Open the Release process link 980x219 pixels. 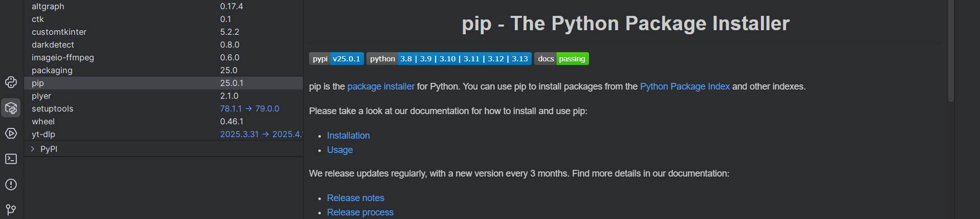tap(360, 212)
